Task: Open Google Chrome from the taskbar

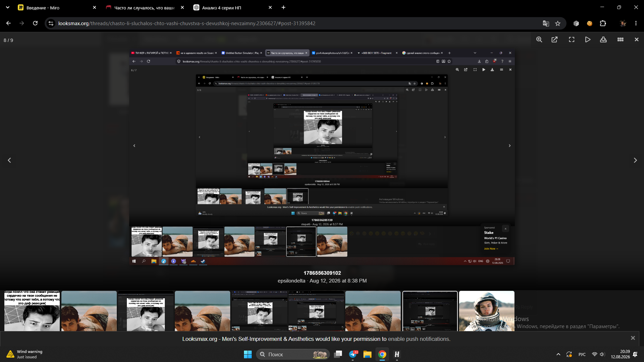Action: point(382,354)
